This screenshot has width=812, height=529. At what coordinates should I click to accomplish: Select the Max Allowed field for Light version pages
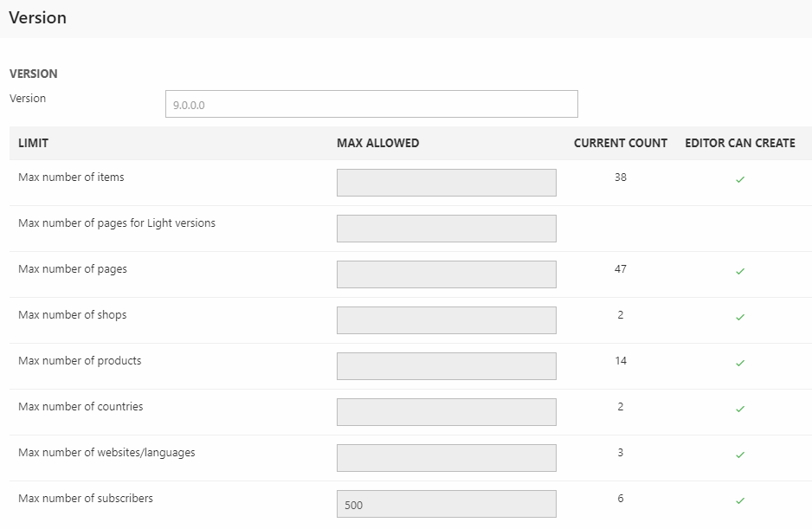point(446,229)
